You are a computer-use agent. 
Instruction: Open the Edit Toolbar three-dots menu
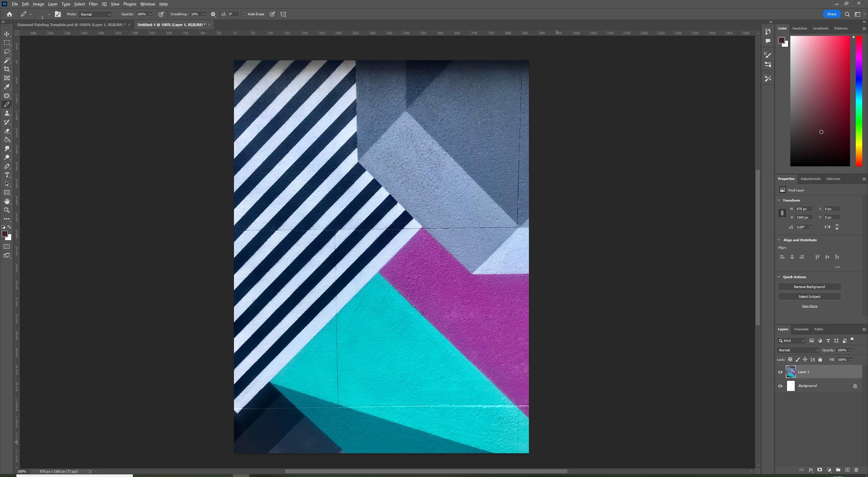point(7,219)
